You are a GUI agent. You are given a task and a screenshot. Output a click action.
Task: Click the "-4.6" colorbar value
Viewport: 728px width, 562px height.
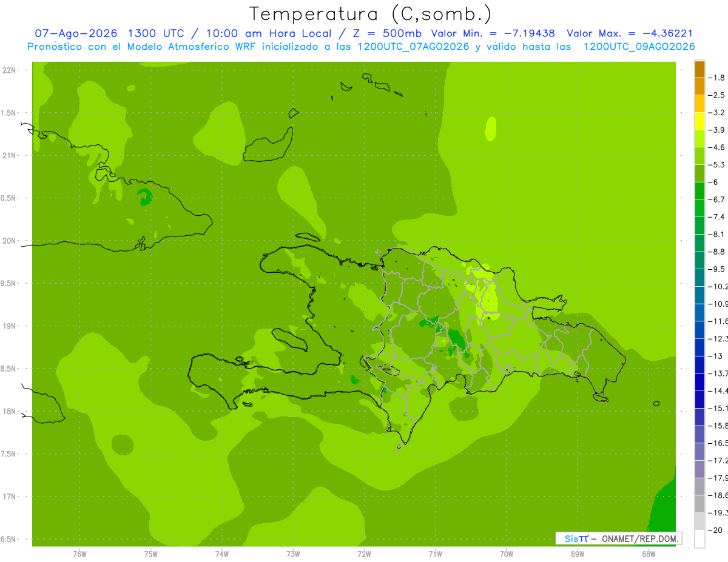[x=716, y=147]
